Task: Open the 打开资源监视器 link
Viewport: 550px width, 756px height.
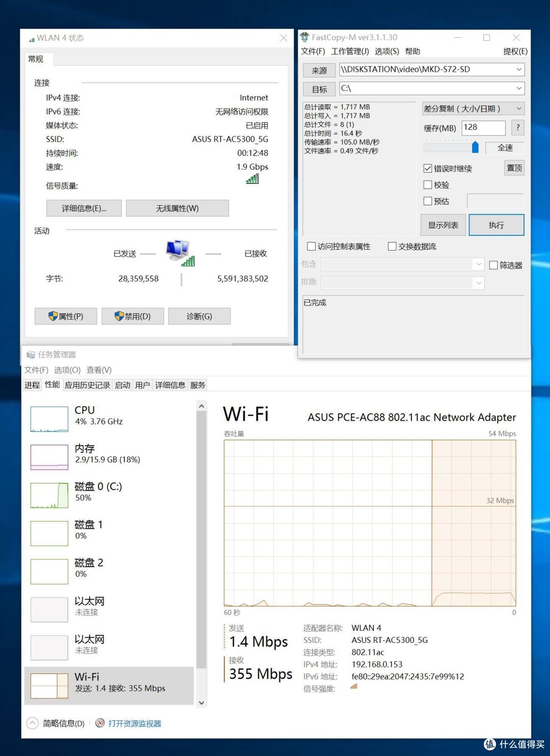Action: (134, 723)
